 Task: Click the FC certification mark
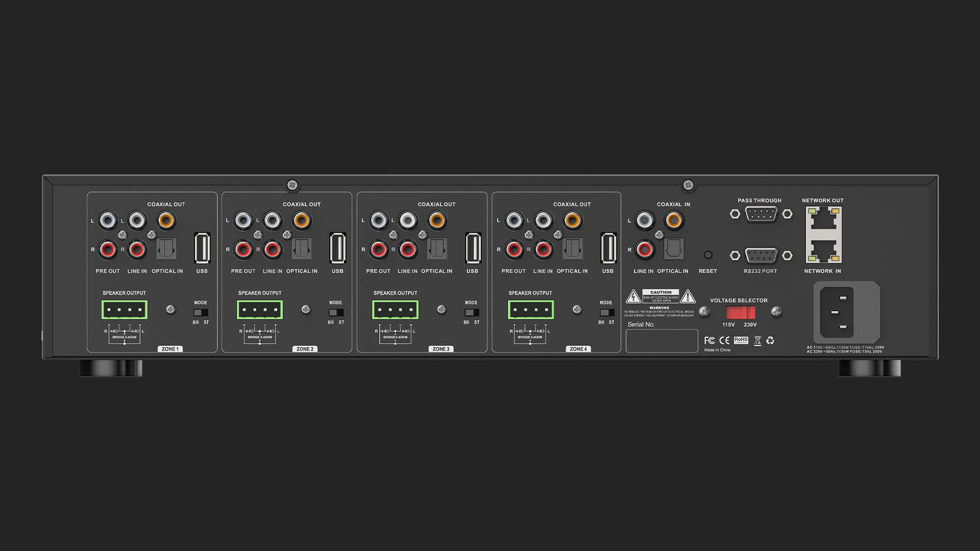click(x=709, y=340)
